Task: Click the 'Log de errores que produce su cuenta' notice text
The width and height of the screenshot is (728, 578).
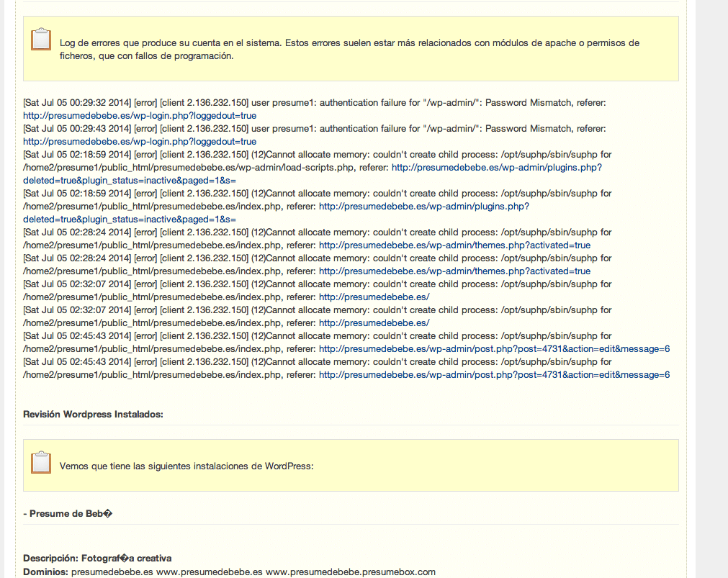Action: click(350, 49)
